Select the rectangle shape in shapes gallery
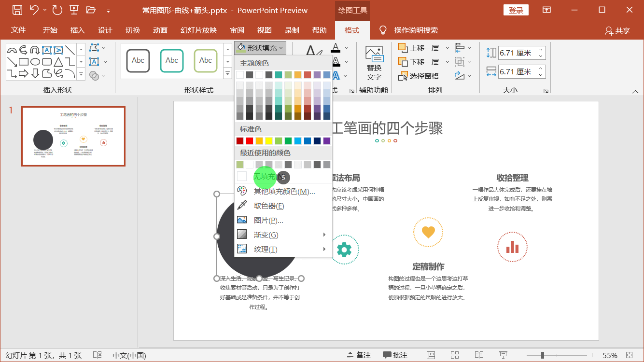Viewport: 644px width, 362px height. point(24,62)
